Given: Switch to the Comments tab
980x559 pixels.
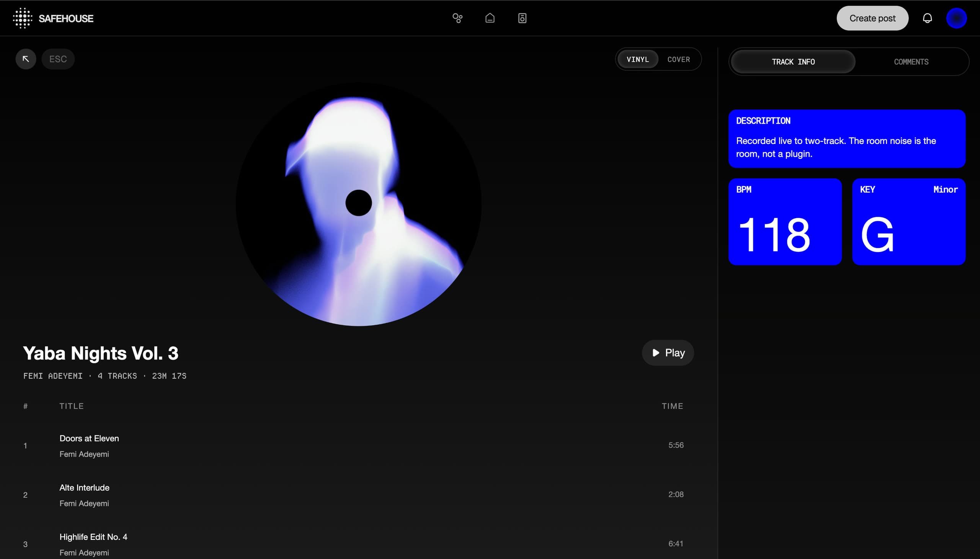Looking at the screenshot, I should click(x=911, y=62).
